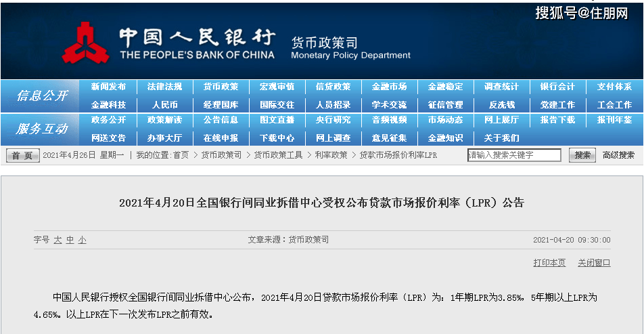Open 人员招录 menu item
This screenshot has width=644, height=334.
point(333,105)
